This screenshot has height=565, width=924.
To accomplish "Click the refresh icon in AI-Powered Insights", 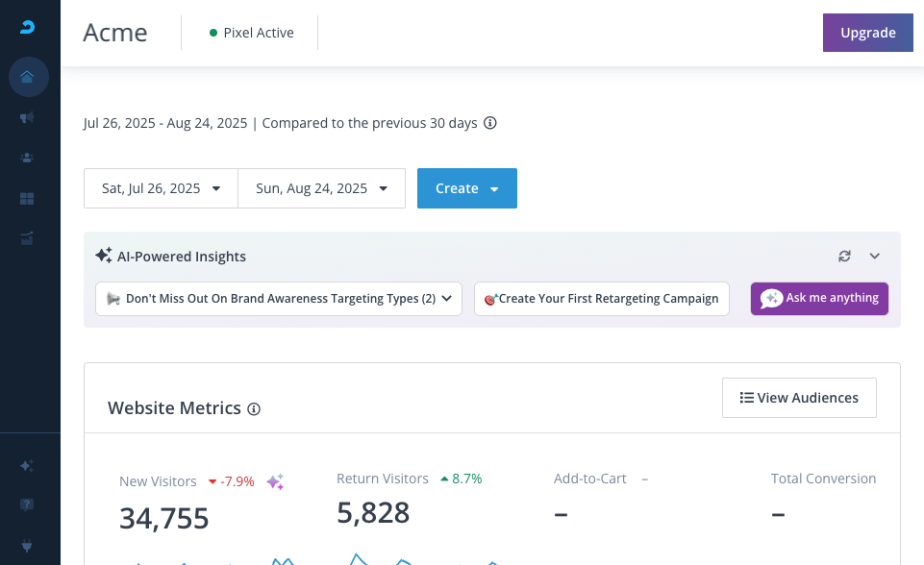I will [x=844, y=257].
